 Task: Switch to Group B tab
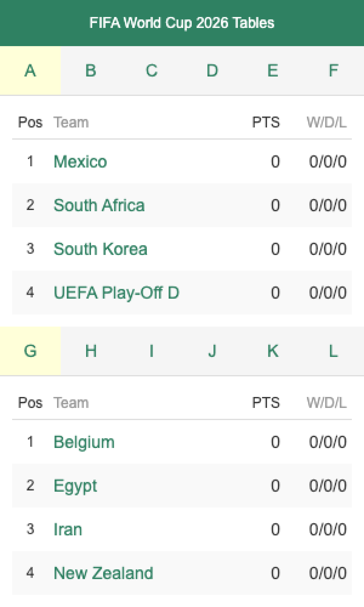pos(91,71)
